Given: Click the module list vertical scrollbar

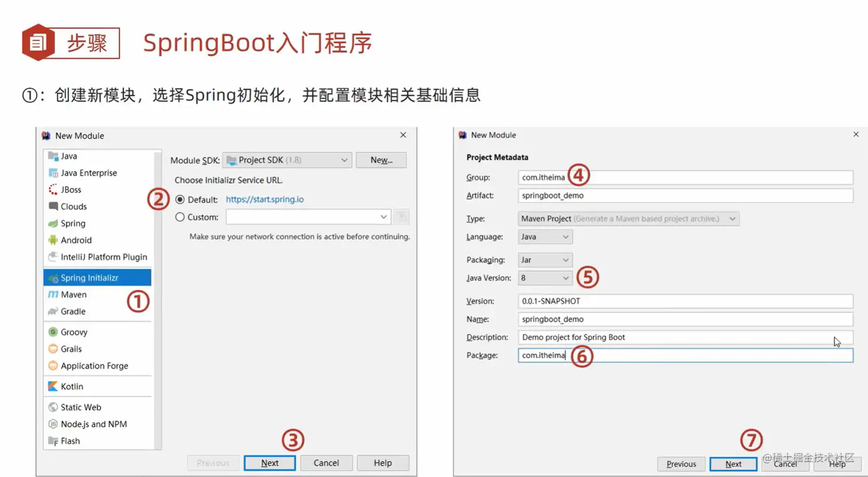Looking at the screenshot, I should point(158,299).
